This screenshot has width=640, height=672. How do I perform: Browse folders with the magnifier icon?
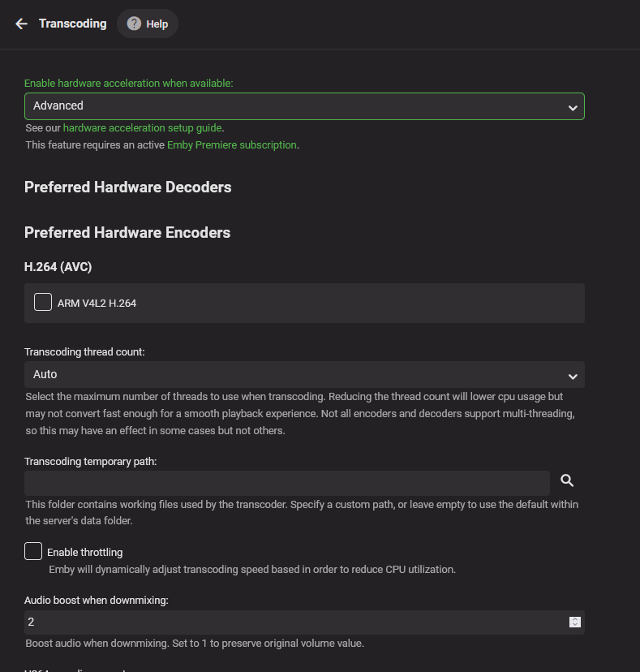pyautogui.click(x=567, y=481)
